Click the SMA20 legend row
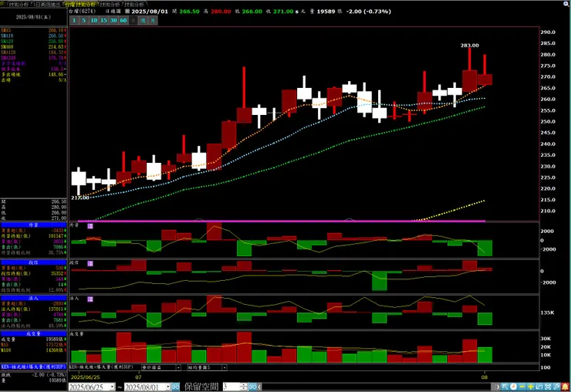The height and width of the screenshot is (392, 571). [33, 42]
